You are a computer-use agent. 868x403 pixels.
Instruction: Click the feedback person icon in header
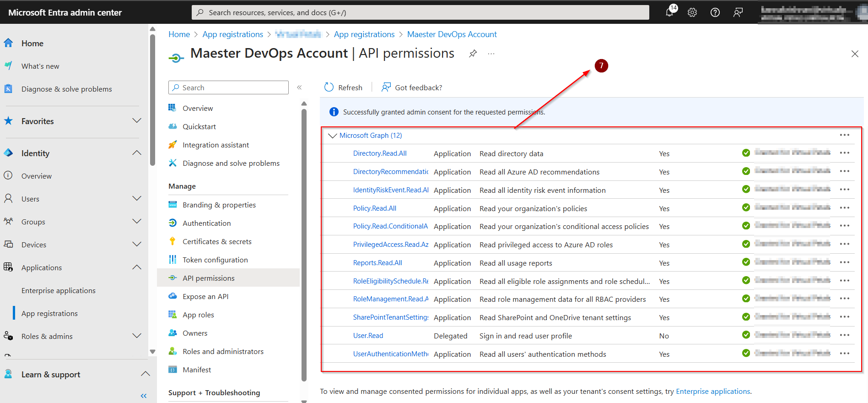(738, 12)
